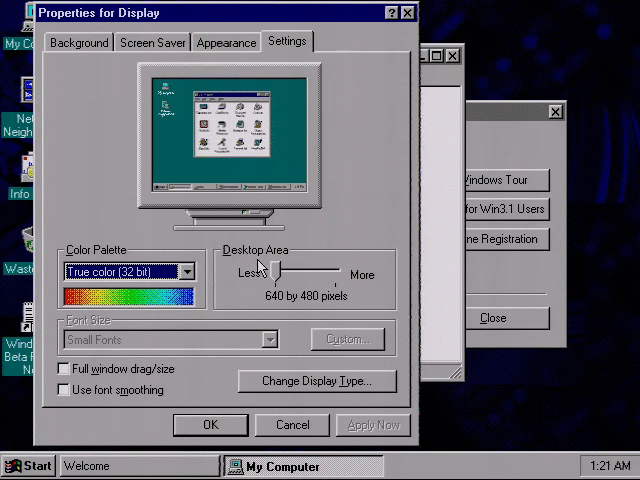Viewport: 640px width, 480px height.
Task: Switch to the Background tab
Action: 79,43
